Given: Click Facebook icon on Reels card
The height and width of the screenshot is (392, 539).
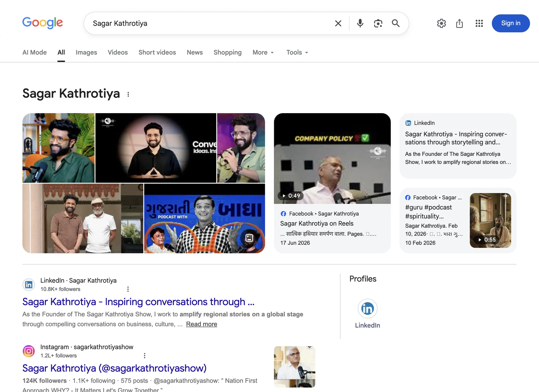Looking at the screenshot, I should tap(283, 214).
